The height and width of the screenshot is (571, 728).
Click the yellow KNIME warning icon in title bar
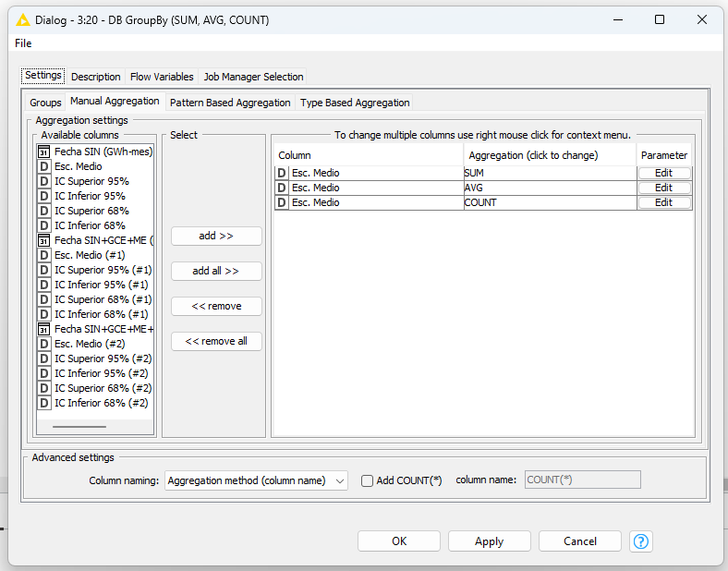point(23,19)
